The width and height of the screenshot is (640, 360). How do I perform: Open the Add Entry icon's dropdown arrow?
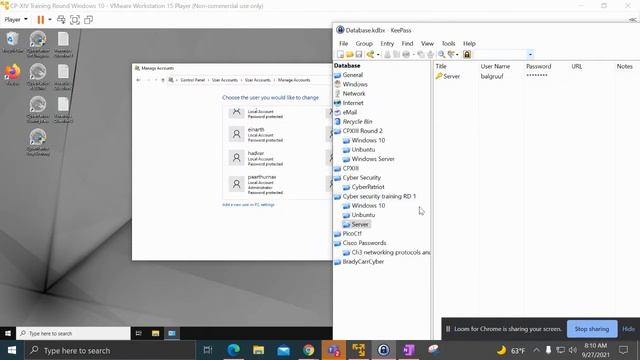(x=378, y=54)
